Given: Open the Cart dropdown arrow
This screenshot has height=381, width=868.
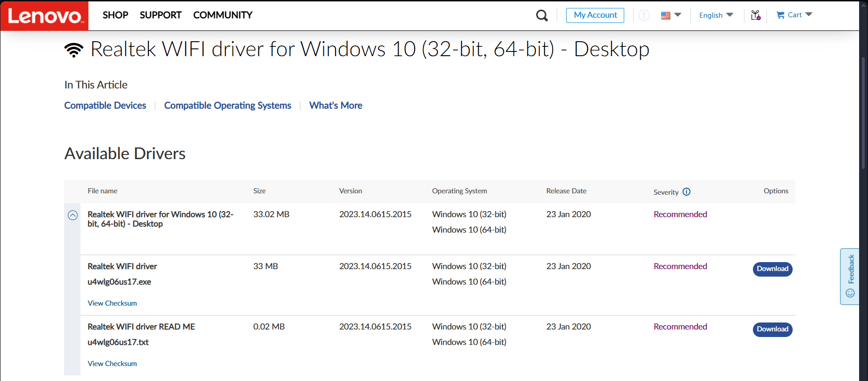Looking at the screenshot, I should pos(809,15).
